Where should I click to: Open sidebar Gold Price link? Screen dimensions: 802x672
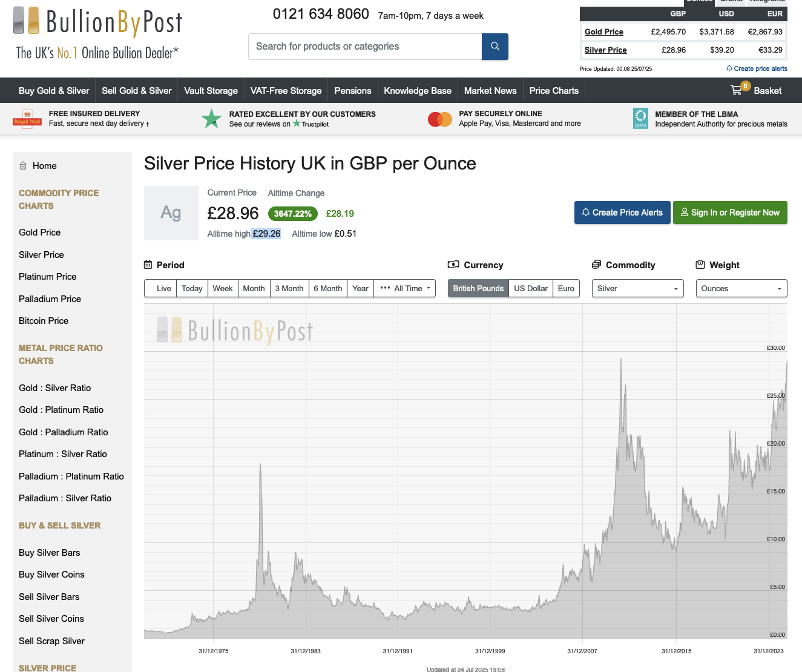40,232
